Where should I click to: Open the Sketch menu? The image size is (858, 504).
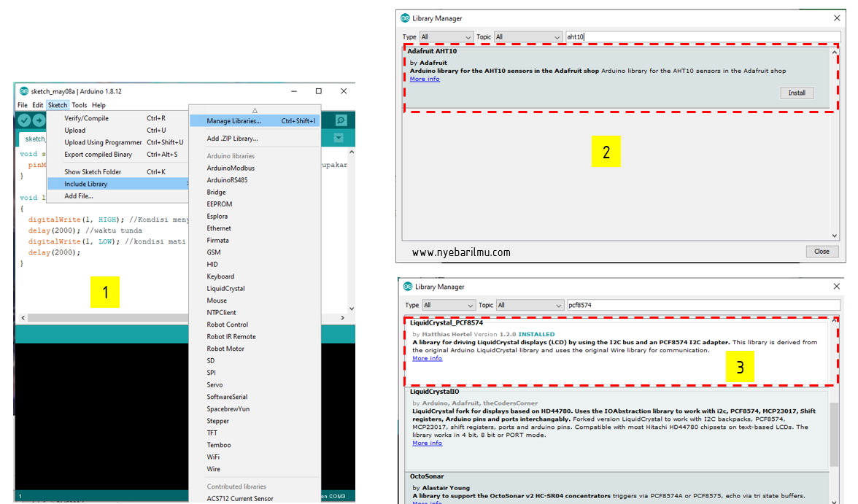[x=58, y=105]
